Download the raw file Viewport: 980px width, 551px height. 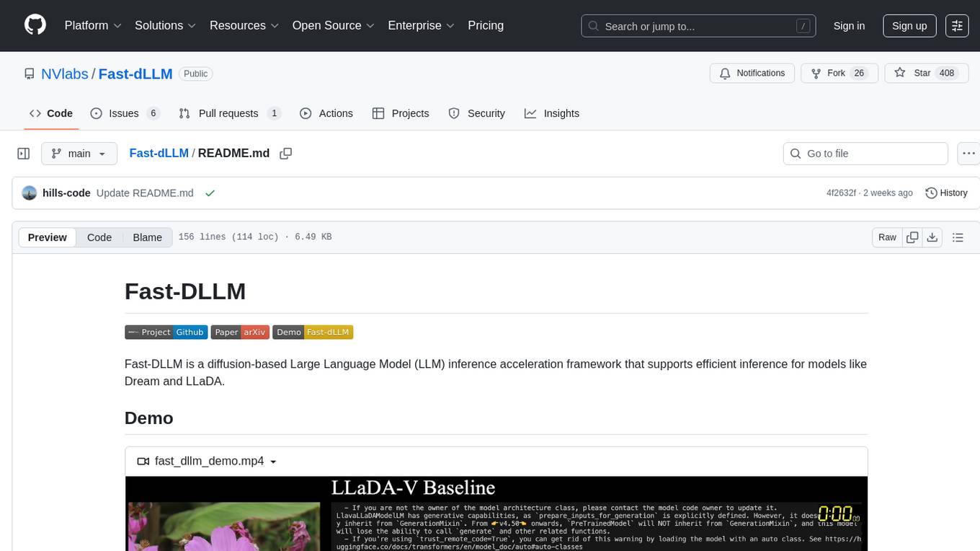tap(932, 237)
